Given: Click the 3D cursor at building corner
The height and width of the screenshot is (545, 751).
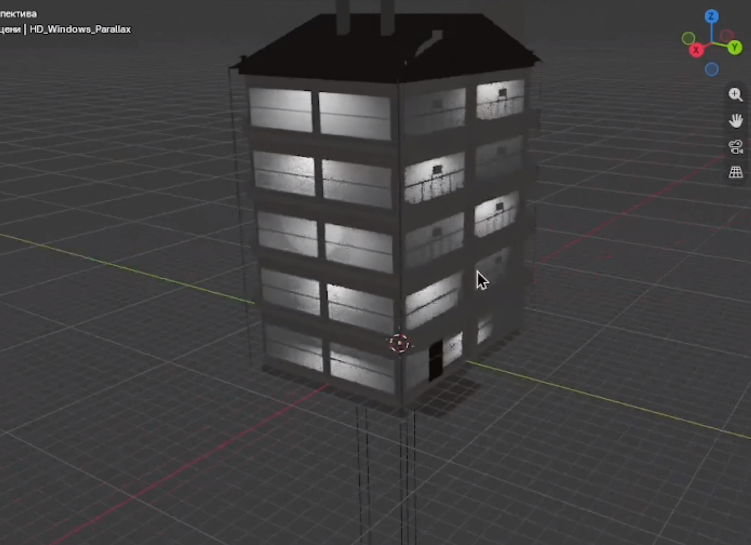Looking at the screenshot, I should click(x=399, y=343).
